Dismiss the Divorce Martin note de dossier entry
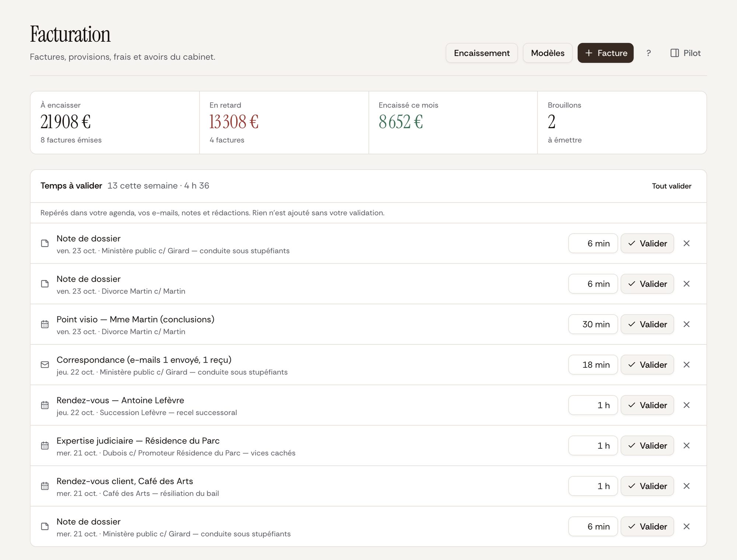The height and width of the screenshot is (560, 737). click(x=687, y=284)
